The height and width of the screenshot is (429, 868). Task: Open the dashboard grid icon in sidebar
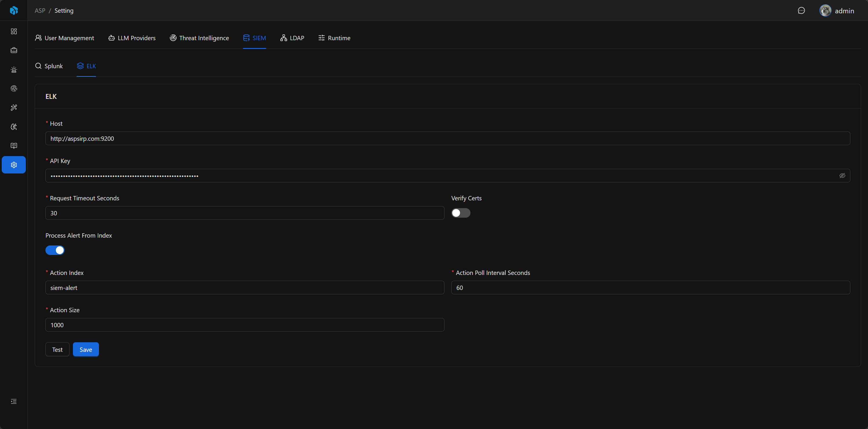click(14, 31)
